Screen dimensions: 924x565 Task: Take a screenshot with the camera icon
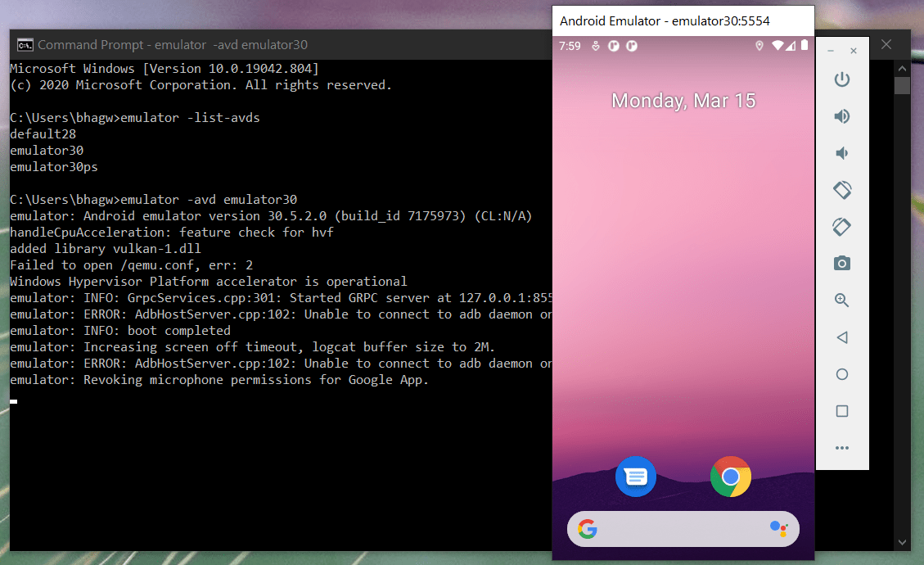coord(842,263)
